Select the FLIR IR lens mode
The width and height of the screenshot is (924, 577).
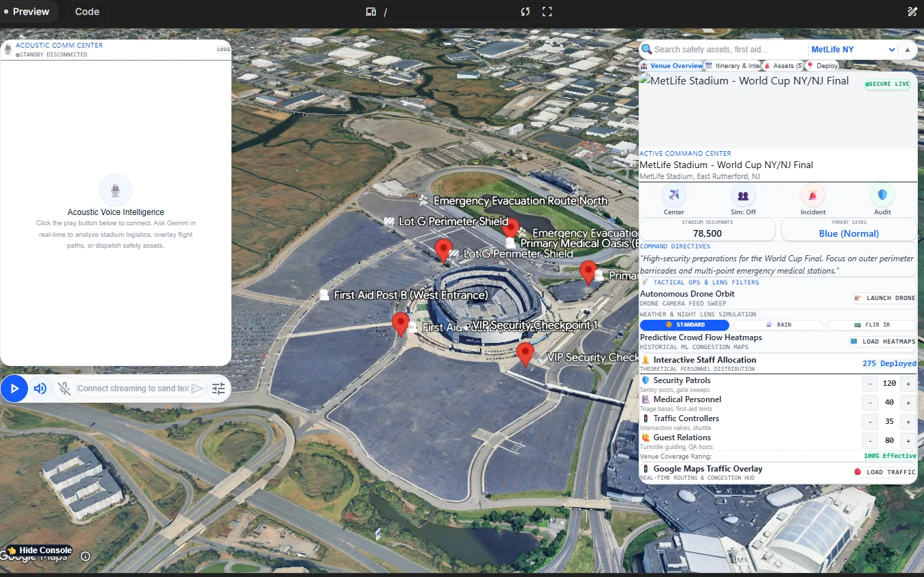pyautogui.click(x=872, y=325)
